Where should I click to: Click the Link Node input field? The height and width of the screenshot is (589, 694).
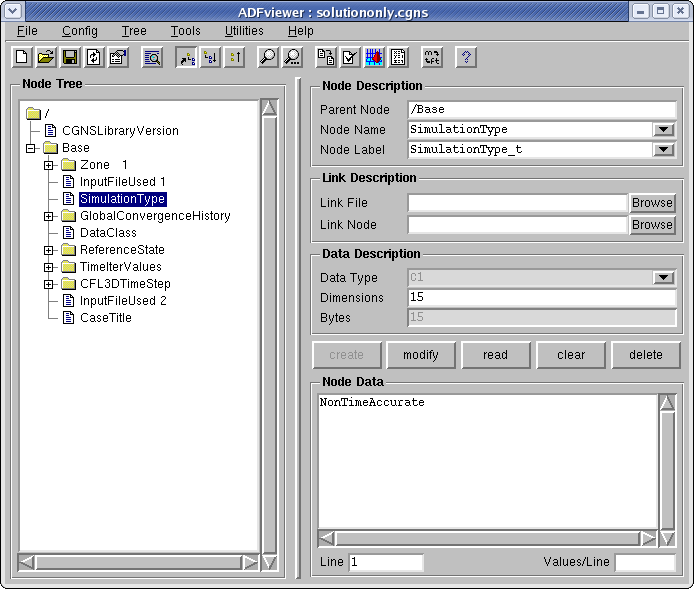pos(517,225)
